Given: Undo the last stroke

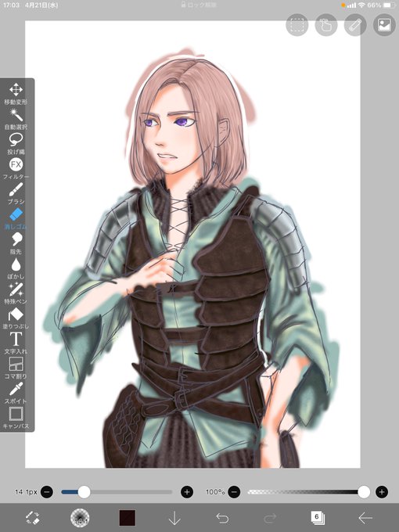Looking at the screenshot, I should point(222,518).
